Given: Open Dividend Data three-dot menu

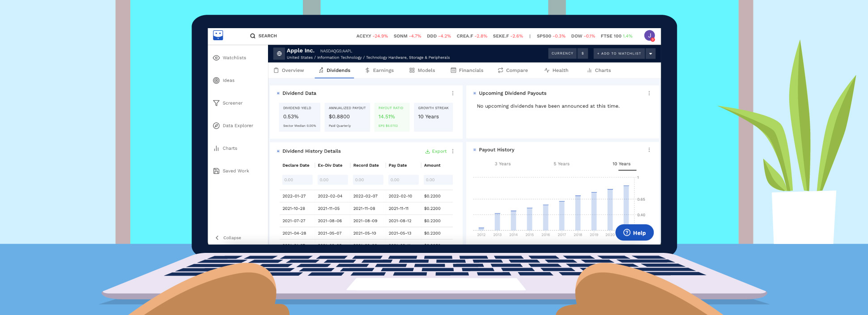Looking at the screenshot, I should [x=453, y=93].
